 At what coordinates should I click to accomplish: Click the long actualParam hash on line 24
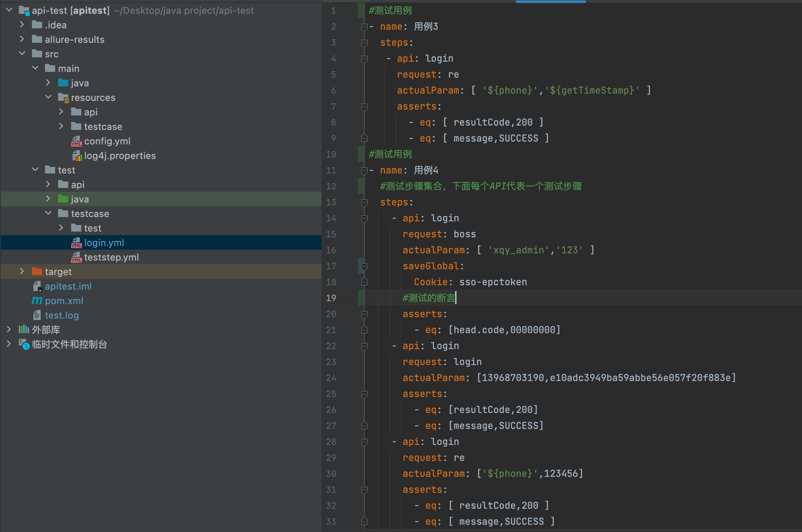[640, 378]
